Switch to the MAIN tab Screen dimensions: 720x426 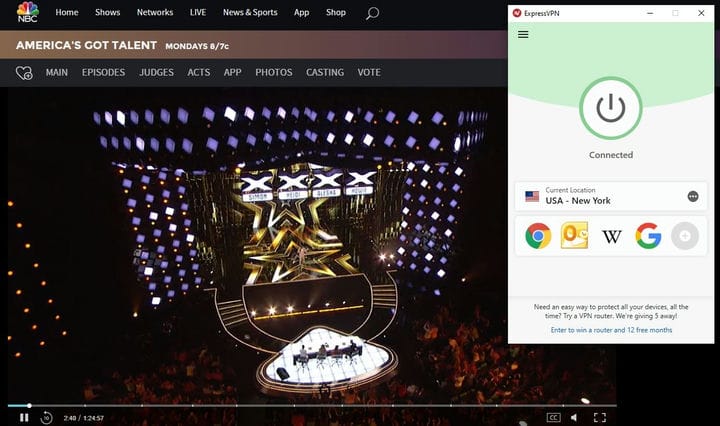click(56, 73)
